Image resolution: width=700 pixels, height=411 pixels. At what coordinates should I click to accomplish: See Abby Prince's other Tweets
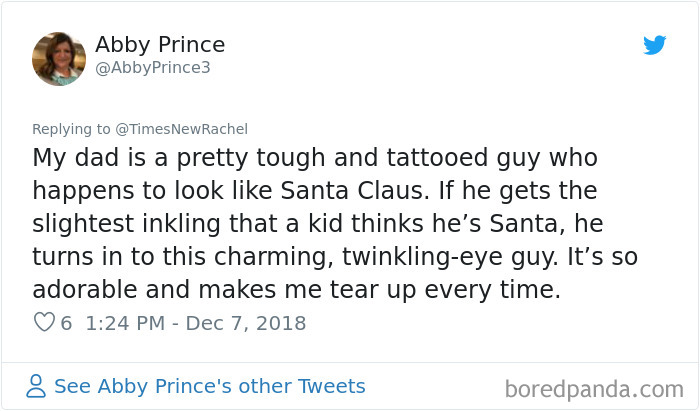click(x=209, y=386)
